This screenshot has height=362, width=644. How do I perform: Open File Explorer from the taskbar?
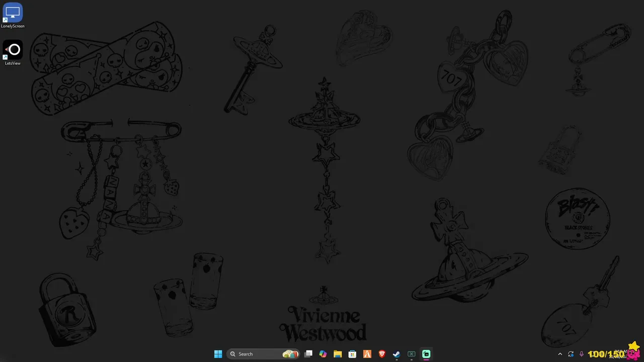click(x=338, y=354)
